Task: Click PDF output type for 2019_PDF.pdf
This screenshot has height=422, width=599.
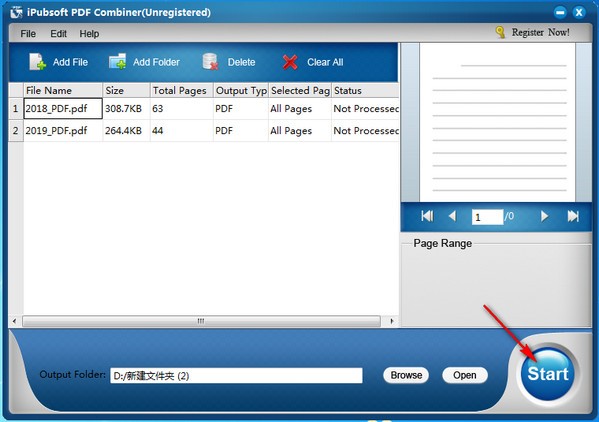Action: (241, 131)
